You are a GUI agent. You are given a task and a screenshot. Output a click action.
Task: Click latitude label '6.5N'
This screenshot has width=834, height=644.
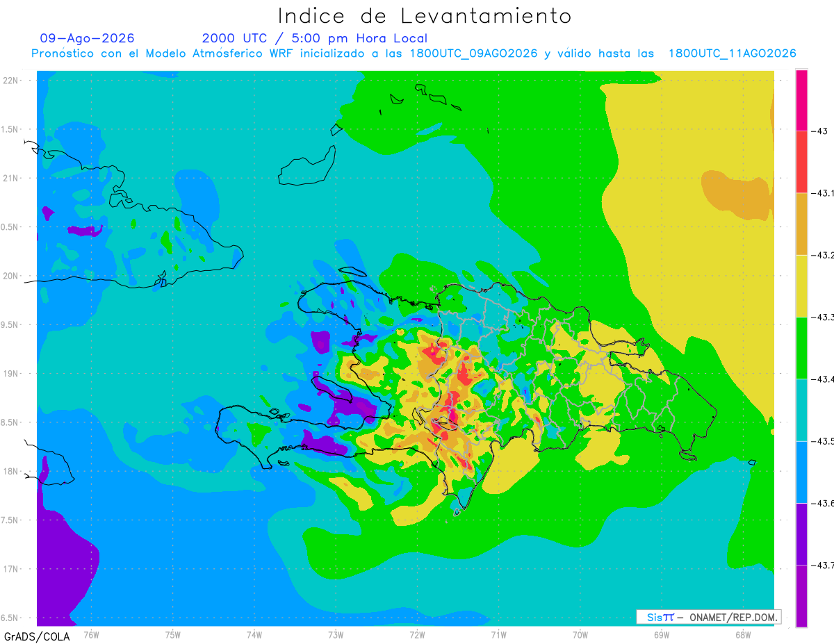point(10,618)
